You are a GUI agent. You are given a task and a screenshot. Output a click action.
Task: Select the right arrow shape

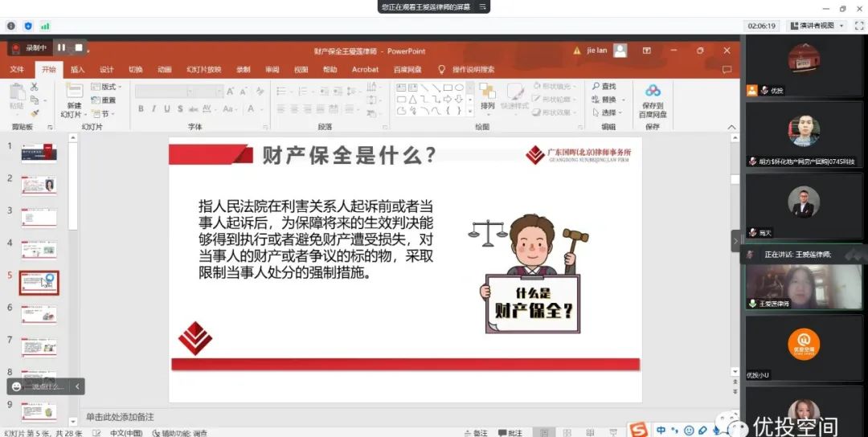(x=448, y=99)
